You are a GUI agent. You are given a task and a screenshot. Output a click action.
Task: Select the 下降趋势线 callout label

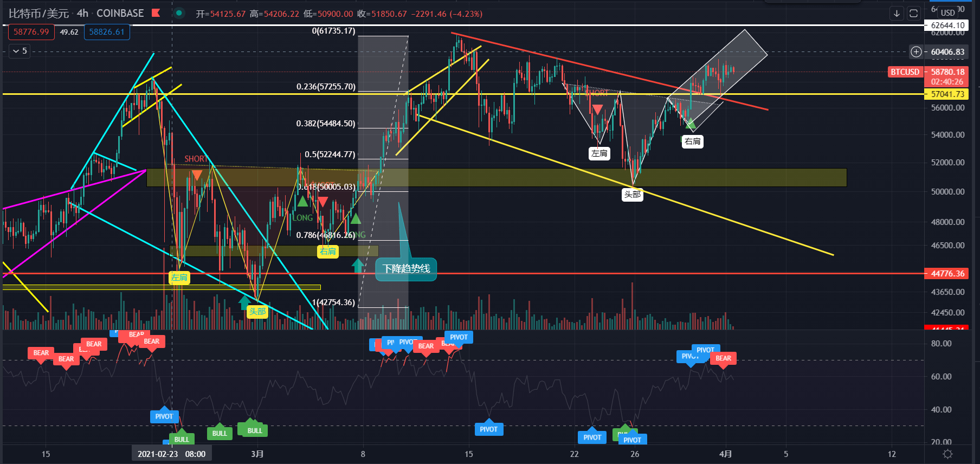coord(406,269)
